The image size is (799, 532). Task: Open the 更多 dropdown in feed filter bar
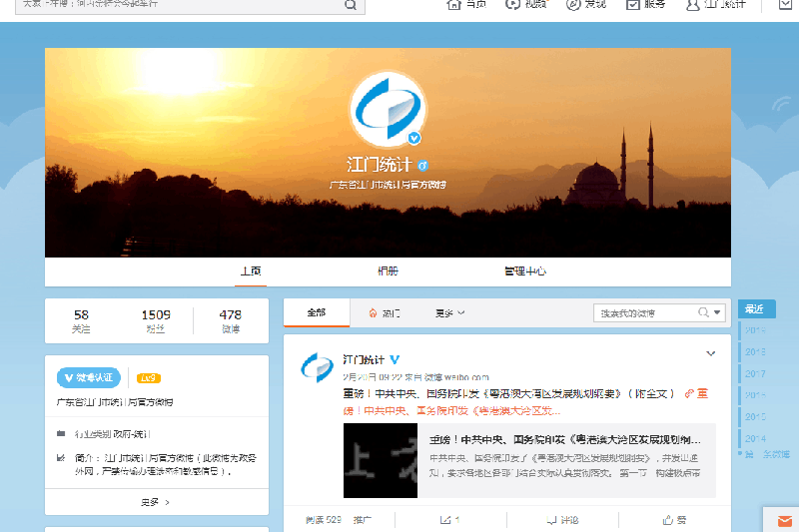pos(450,313)
